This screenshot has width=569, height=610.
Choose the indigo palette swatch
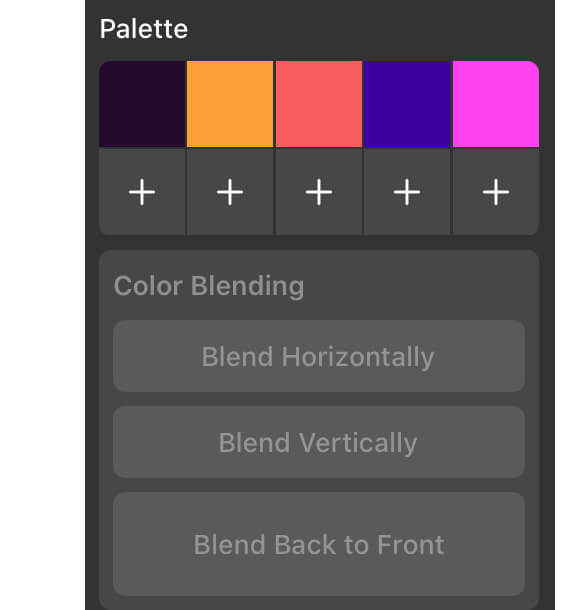coord(407,104)
